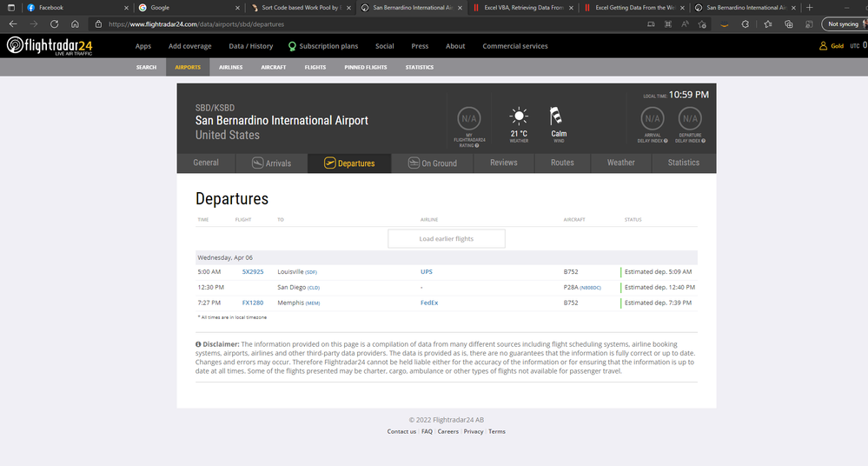This screenshot has width=868, height=466.
Task: Click the read aloud icon
Action: tap(686, 23)
